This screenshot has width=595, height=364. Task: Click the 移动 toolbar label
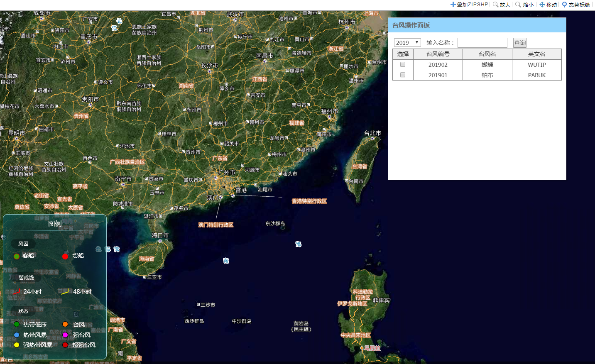(551, 5)
